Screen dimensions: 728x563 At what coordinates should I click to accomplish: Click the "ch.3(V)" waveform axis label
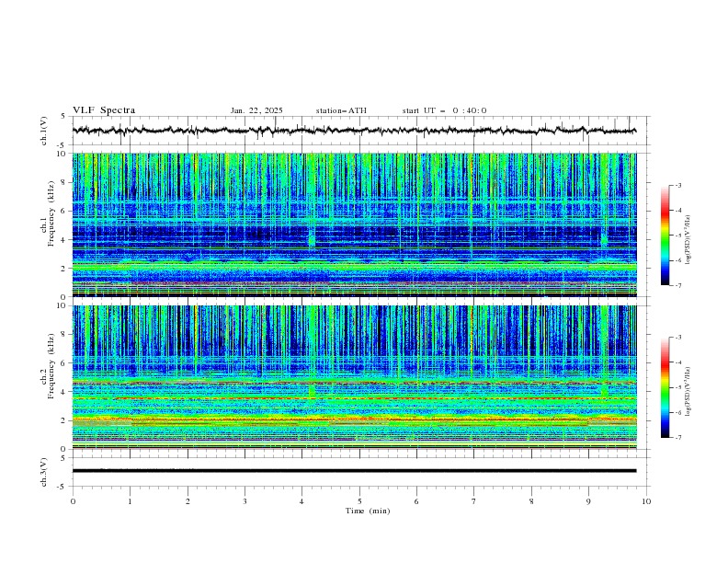tap(44, 472)
